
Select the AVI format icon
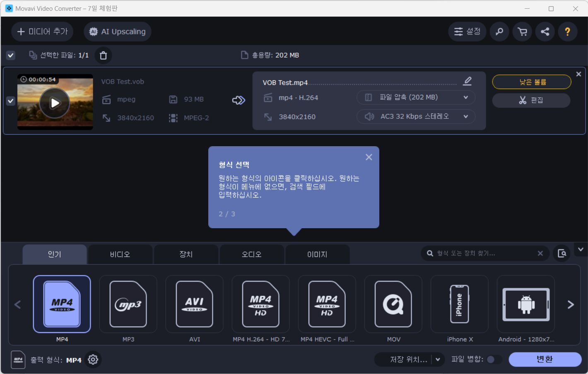[x=195, y=304]
